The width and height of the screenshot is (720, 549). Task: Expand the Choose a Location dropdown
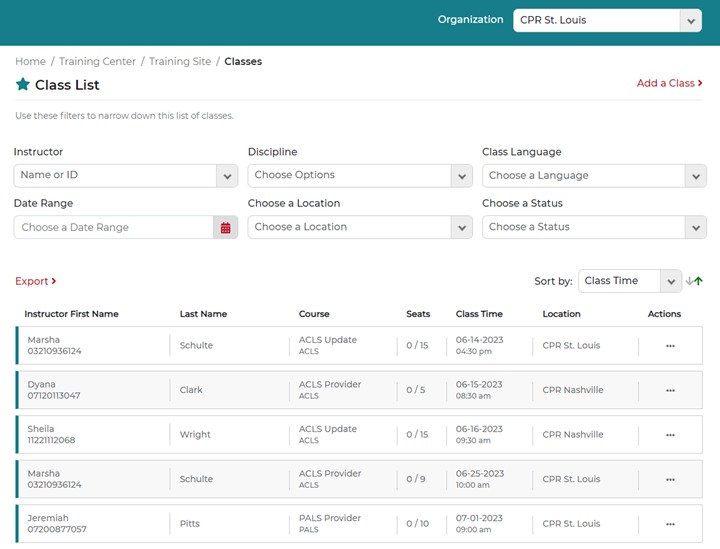[360, 227]
